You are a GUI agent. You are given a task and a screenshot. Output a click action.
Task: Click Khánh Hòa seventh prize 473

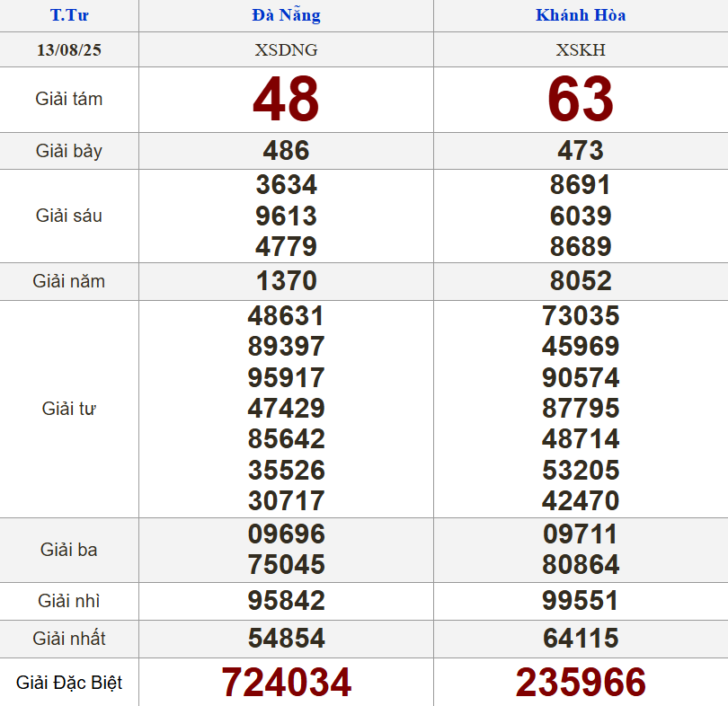581,151
